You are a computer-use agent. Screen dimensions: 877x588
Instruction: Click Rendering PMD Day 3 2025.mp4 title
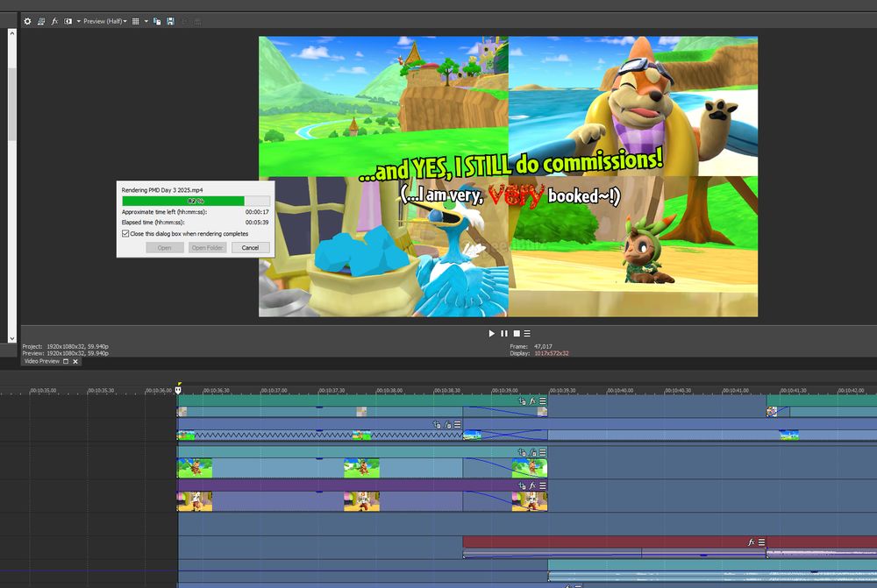coord(162,190)
